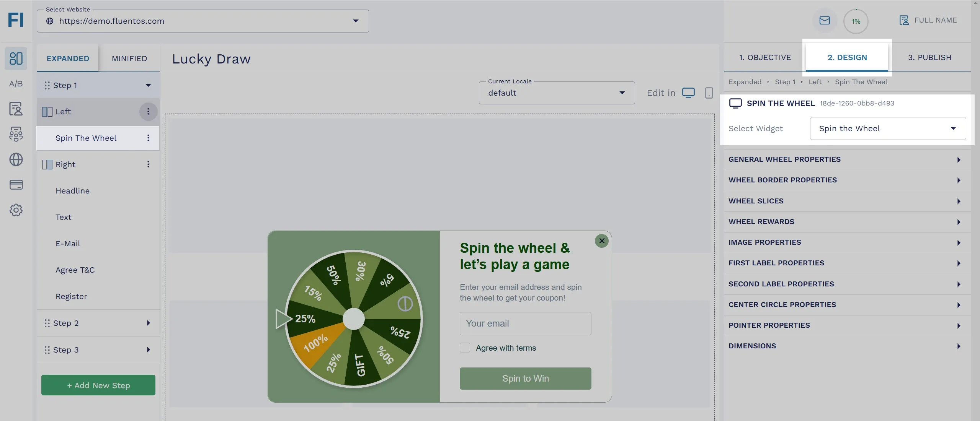This screenshot has height=421, width=980.
Task: Expand the Step 3 section
Action: 149,350
